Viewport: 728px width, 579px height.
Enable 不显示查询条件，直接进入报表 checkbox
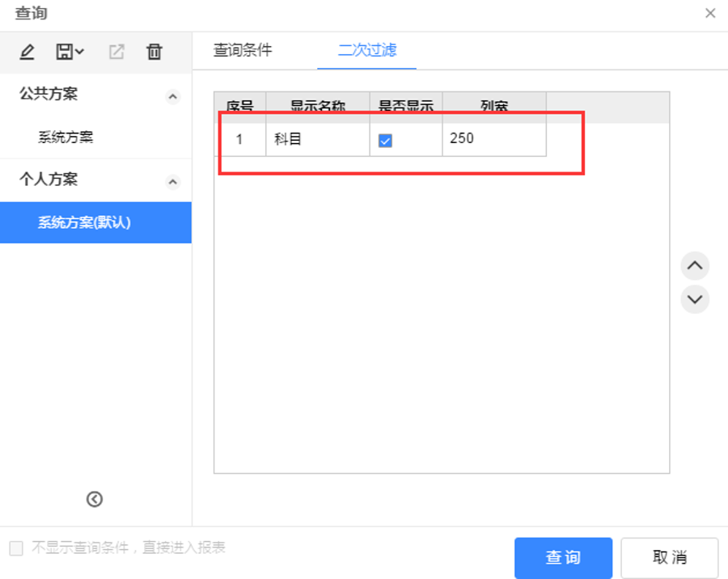point(16,548)
